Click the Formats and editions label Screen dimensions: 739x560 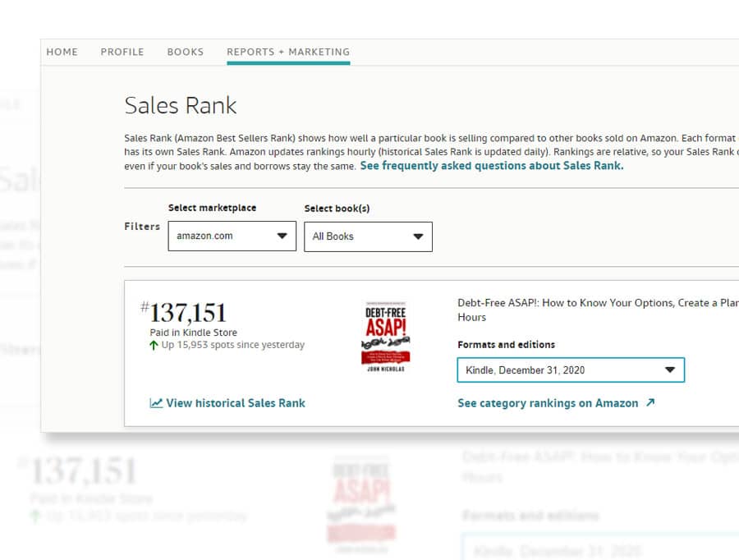[x=506, y=345]
